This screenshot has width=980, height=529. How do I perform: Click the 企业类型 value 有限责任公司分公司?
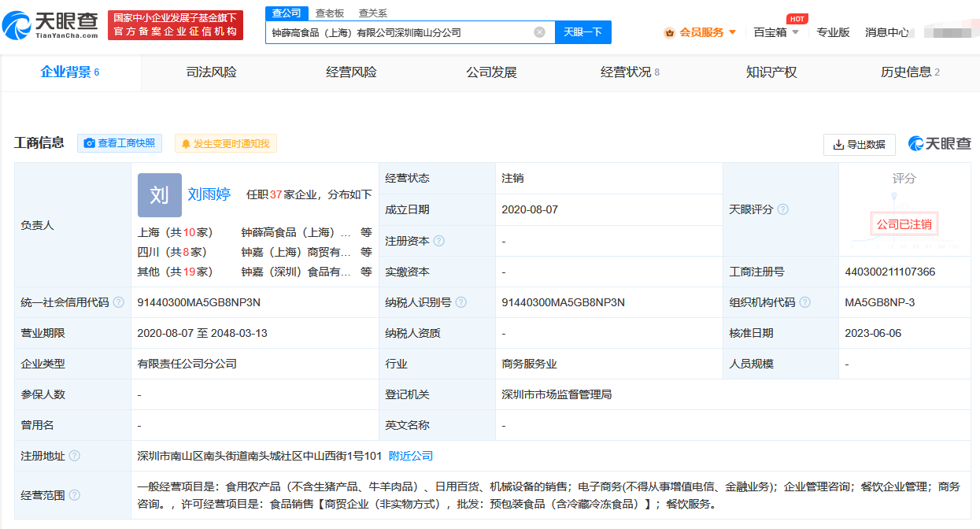click(x=187, y=364)
